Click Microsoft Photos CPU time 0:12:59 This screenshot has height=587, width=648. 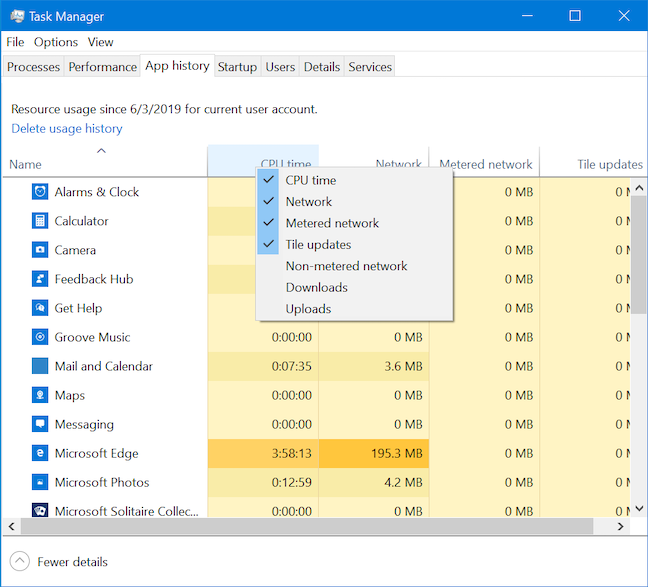pos(292,482)
